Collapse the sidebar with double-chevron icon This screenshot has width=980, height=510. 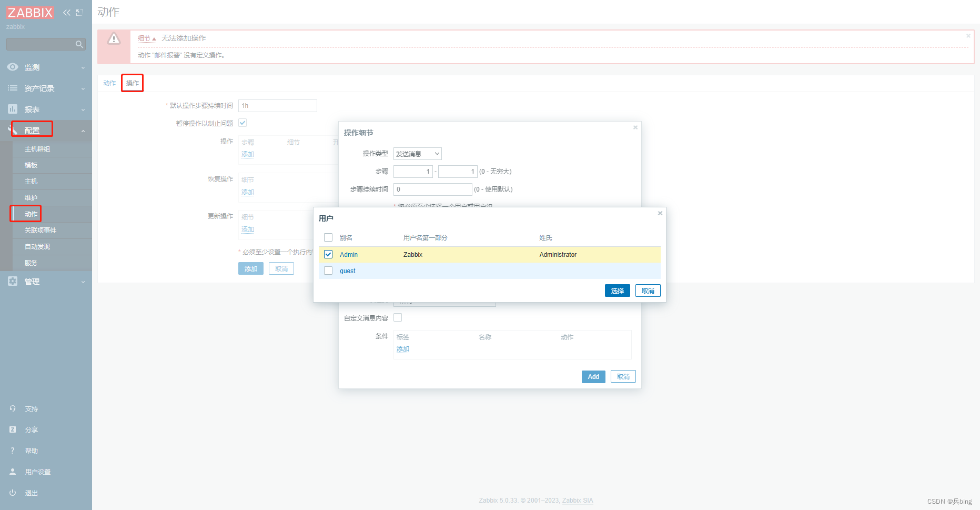pos(67,13)
